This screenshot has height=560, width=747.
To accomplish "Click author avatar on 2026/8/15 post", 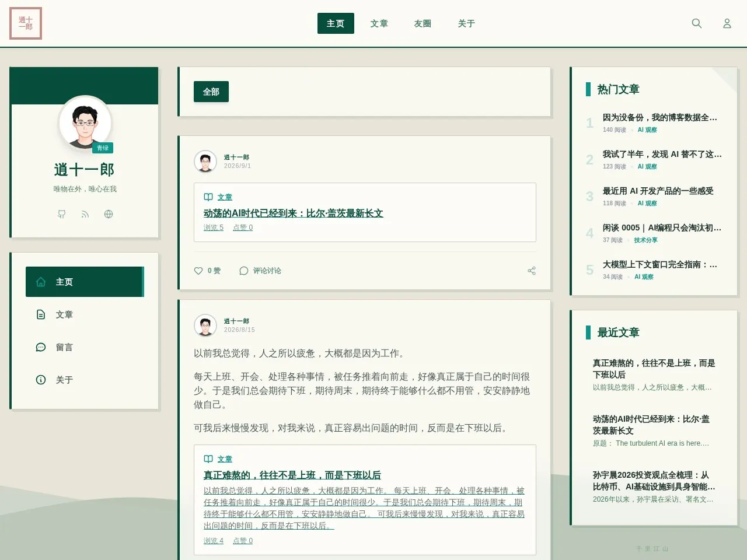I will [x=205, y=325].
